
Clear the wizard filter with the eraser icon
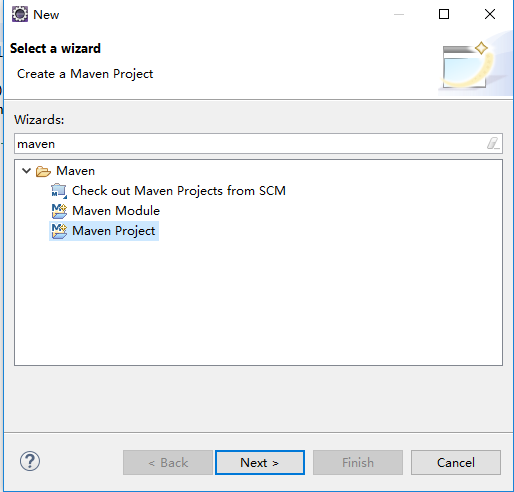coord(493,143)
